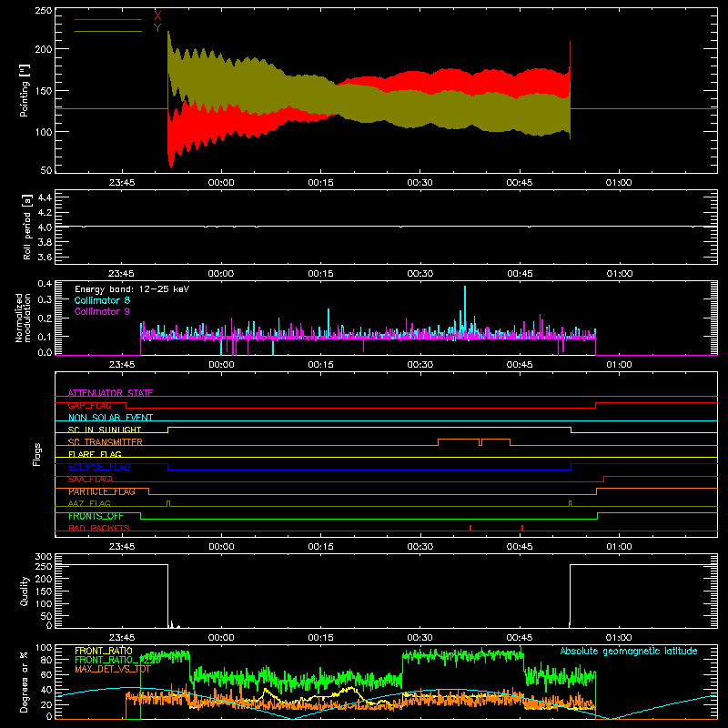Select the NON_SOLAR_EVENT flag label

coord(110,418)
